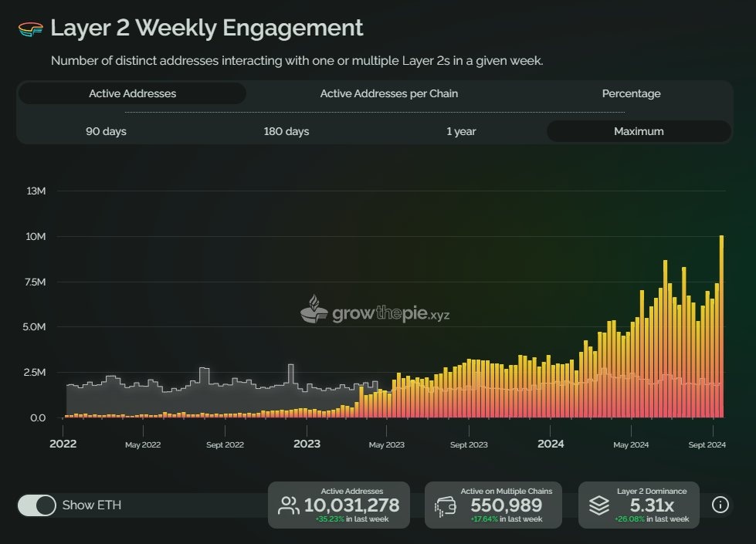756x544 pixels.
Task: Select the Maximum timeframe
Action: [x=639, y=131]
